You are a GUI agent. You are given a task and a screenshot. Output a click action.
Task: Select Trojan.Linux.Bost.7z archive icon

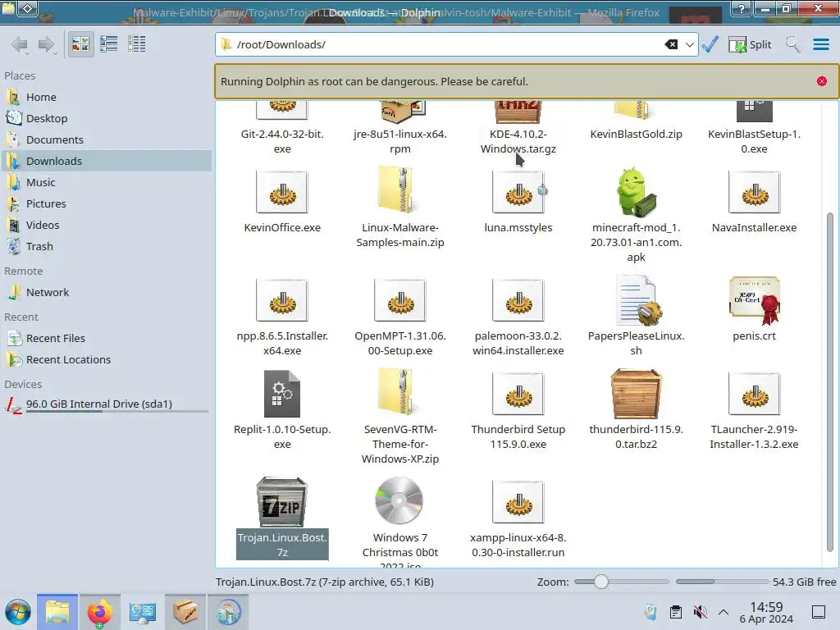[282, 502]
